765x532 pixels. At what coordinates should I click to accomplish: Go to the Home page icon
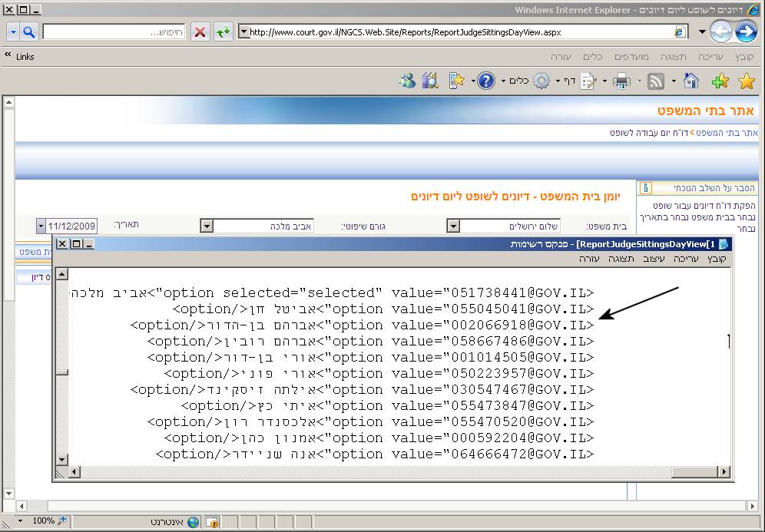691,81
